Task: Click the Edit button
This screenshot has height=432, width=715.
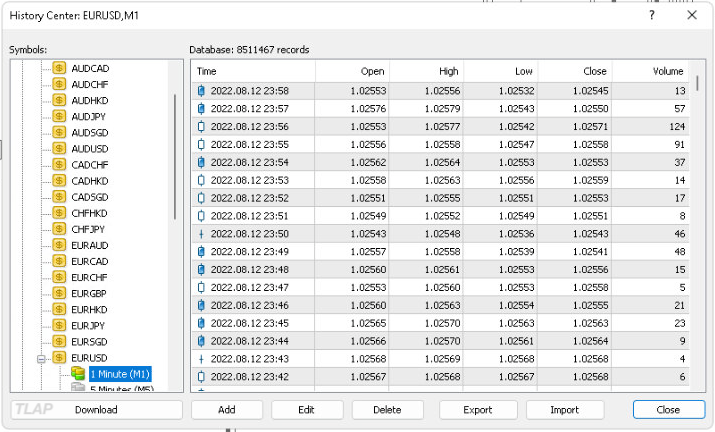Action: tap(306, 410)
